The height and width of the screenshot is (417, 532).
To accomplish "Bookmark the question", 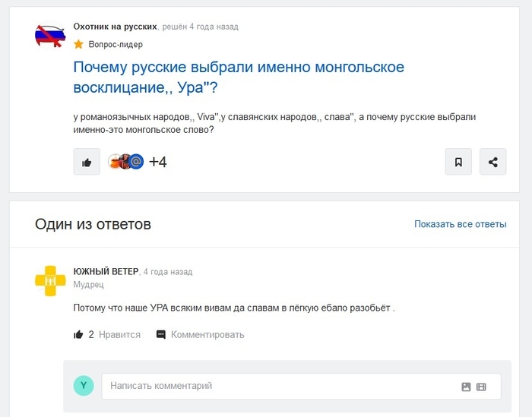I will click(x=458, y=162).
